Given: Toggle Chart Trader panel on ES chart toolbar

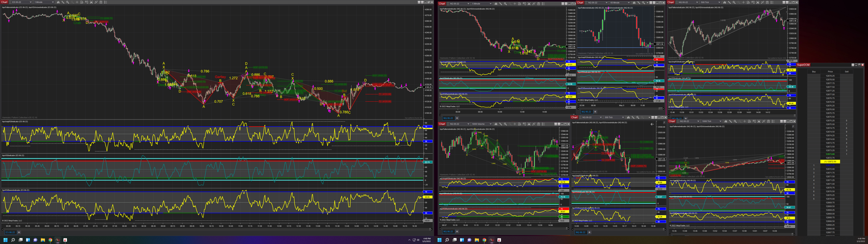Looking at the screenshot, I should (87, 2).
